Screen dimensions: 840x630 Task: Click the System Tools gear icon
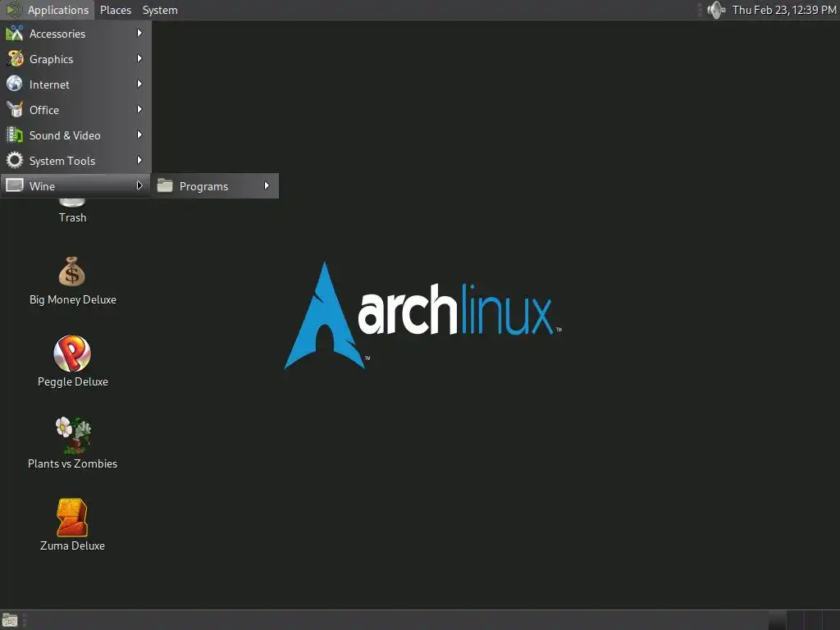(15, 160)
